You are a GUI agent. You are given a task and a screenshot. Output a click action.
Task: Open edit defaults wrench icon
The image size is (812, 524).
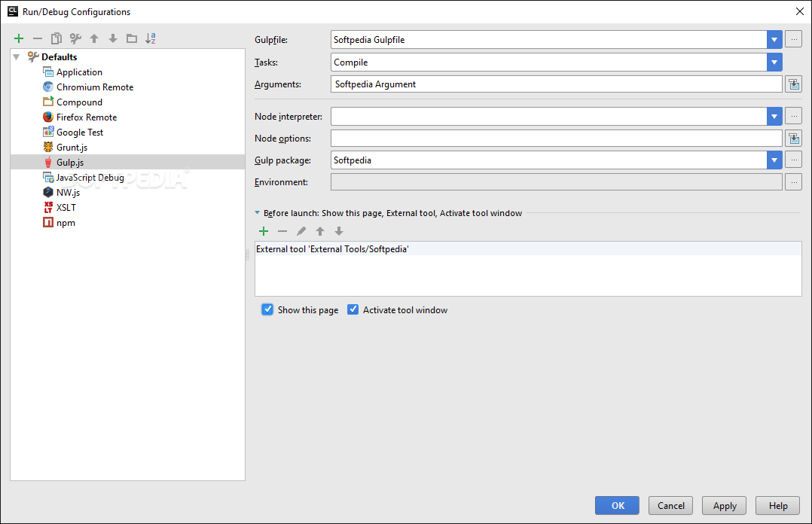coord(75,38)
